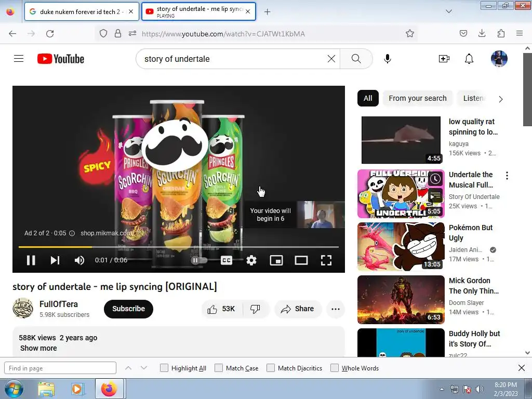Save to Pocket
532x399 pixels.
click(463, 33)
